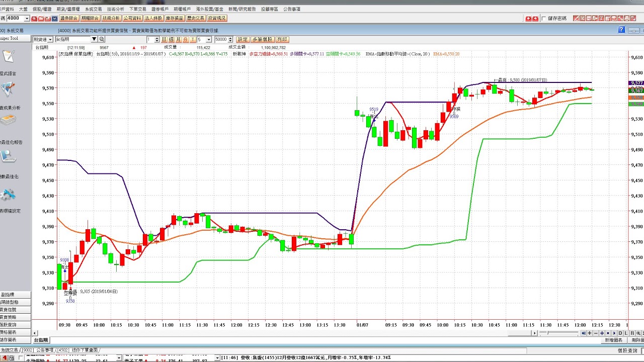Select the 日 daily period toggle
644x362 pixels.
pyautogui.click(x=164, y=39)
